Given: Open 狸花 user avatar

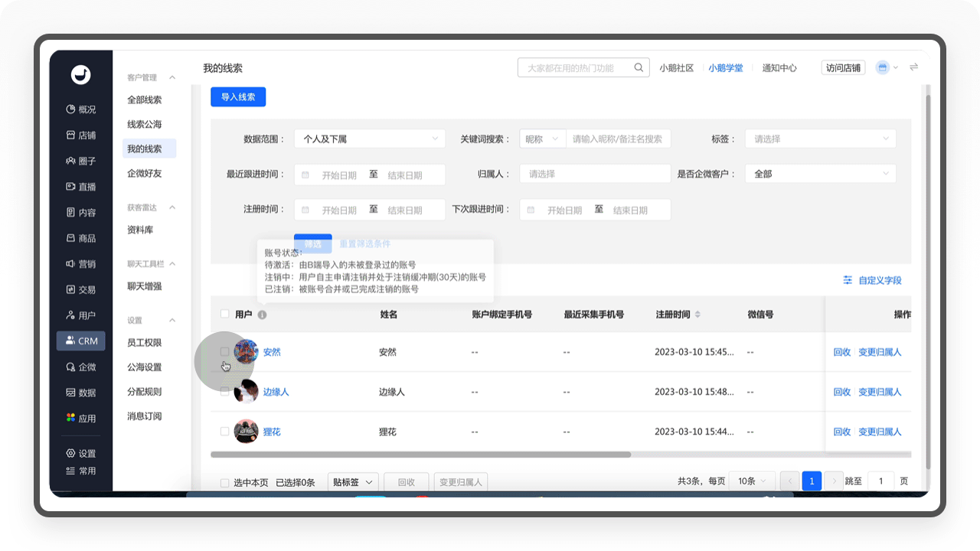Looking at the screenshot, I should point(247,432).
